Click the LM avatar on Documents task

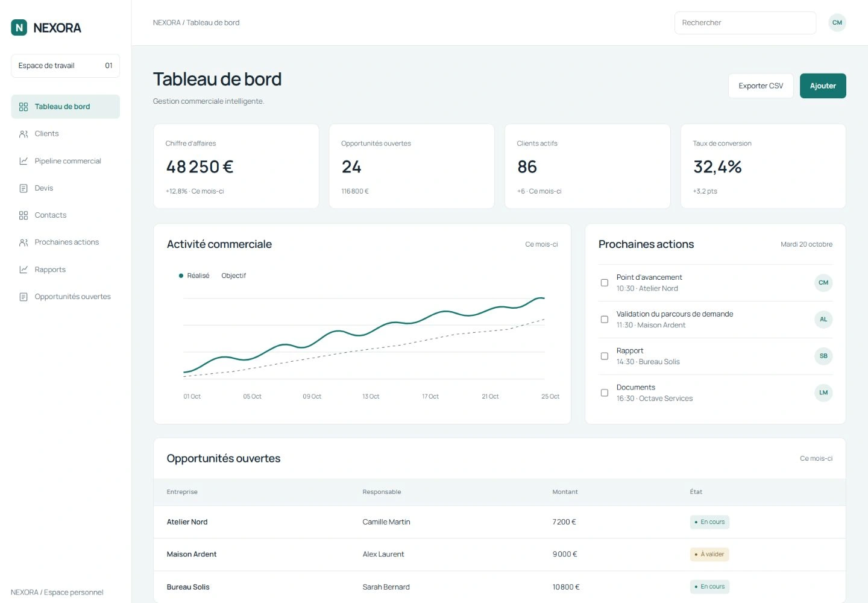point(823,393)
